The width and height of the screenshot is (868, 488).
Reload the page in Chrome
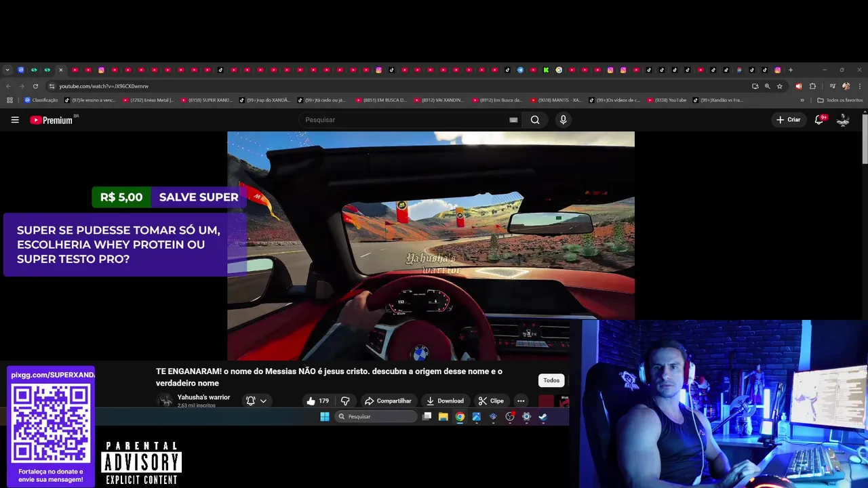[x=35, y=86]
